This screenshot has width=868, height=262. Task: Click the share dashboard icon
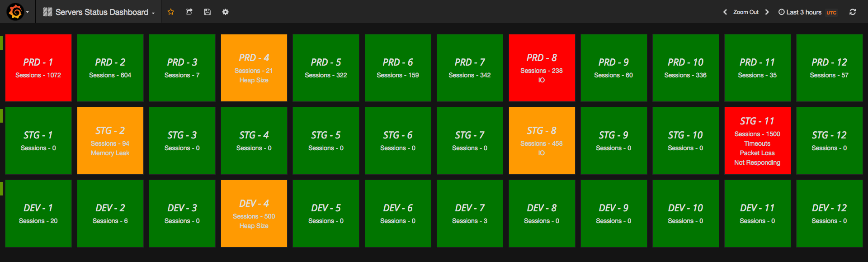(189, 12)
